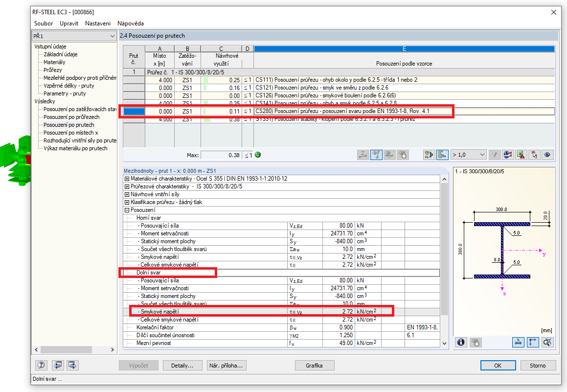Click the Nár. příloha... button
Image resolution: width=567 pixels, height=392 pixels.
[227, 366]
